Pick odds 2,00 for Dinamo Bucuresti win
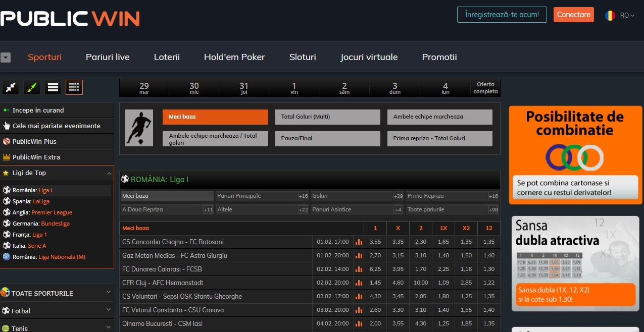This screenshot has width=644, height=332. 375,324
